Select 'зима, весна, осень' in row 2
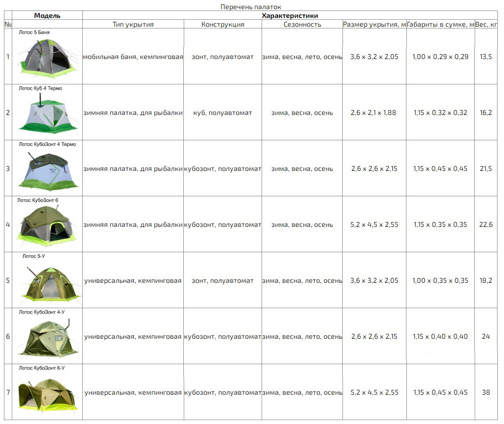Image resolution: width=504 pixels, height=424 pixels. click(302, 112)
